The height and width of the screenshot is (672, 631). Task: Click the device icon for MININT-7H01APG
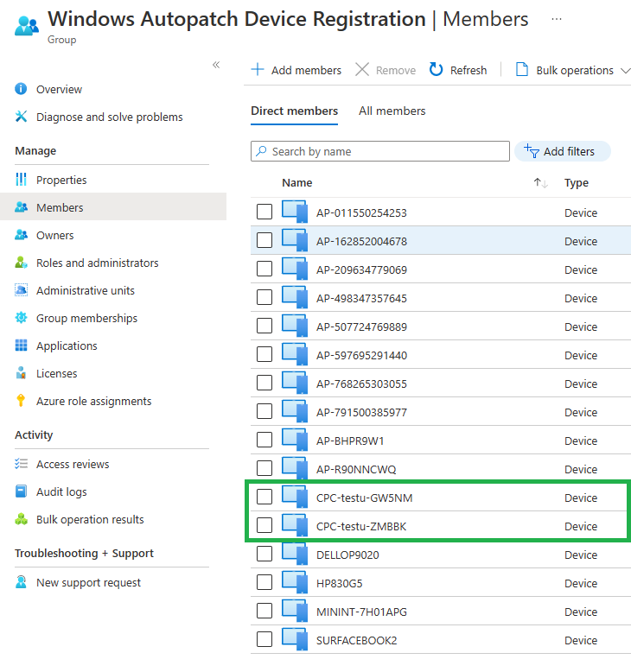[295, 611]
